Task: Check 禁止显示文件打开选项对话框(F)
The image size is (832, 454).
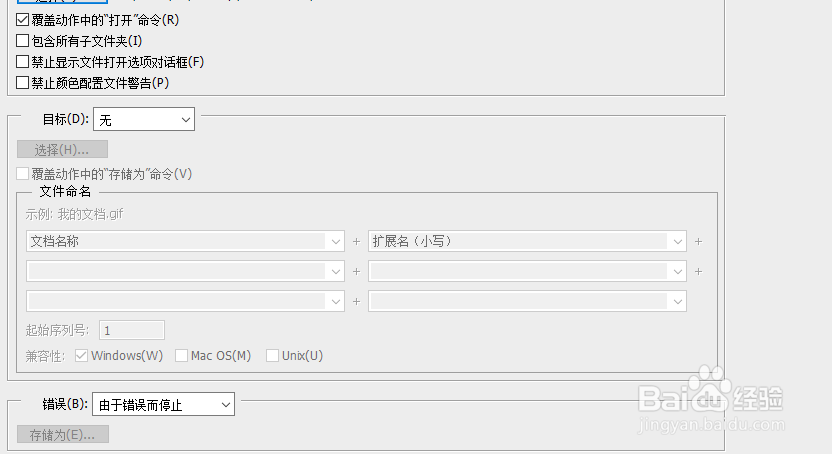Action: (x=23, y=62)
